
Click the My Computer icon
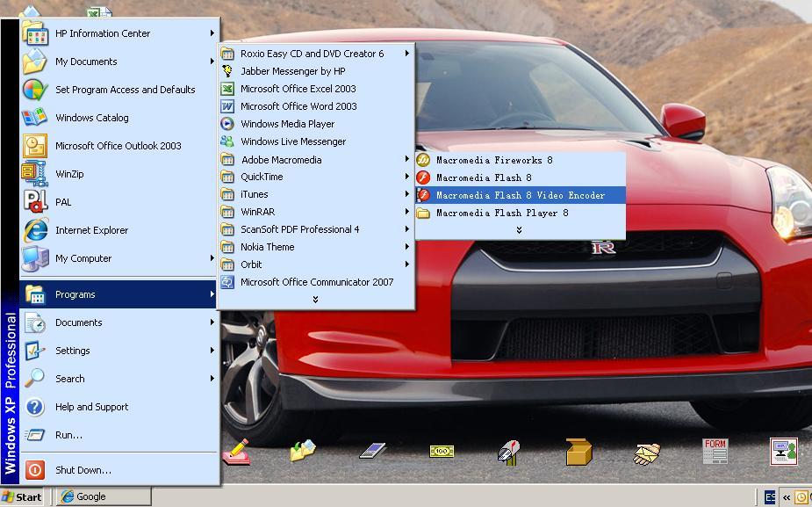pos(35,258)
